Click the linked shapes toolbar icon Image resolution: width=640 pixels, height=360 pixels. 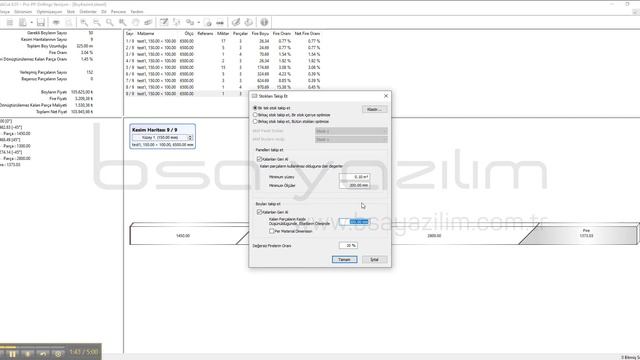[x=190, y=22]
